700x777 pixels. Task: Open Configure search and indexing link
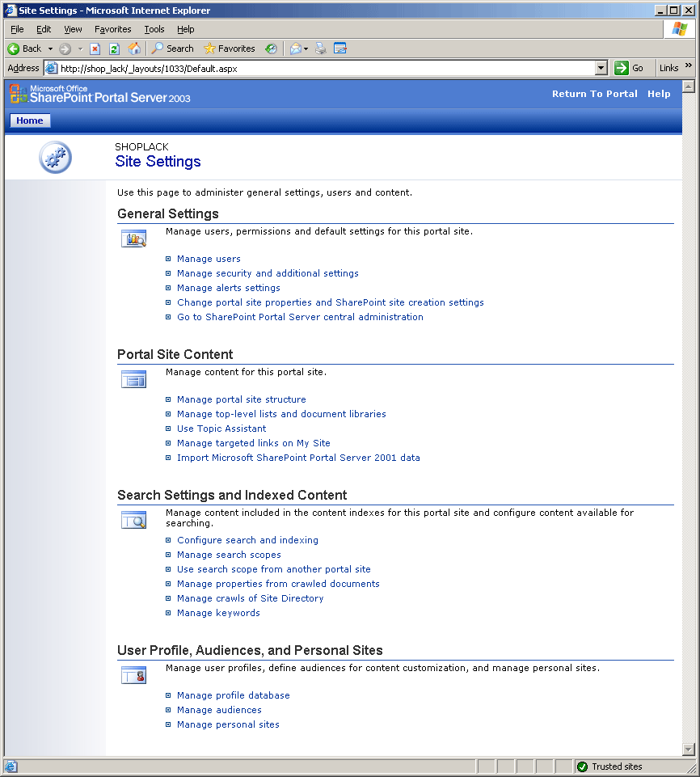point(247,540)
